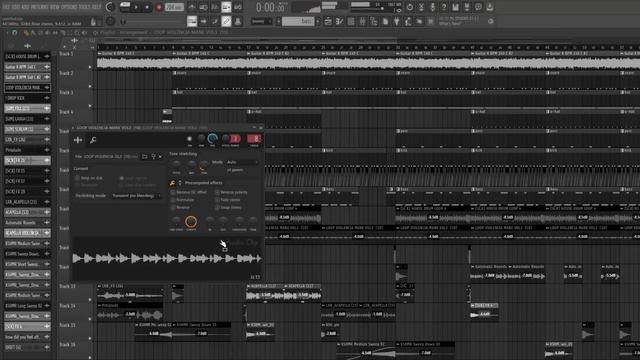
Task: Click the question mark help icon
Action: coord(444,7)
